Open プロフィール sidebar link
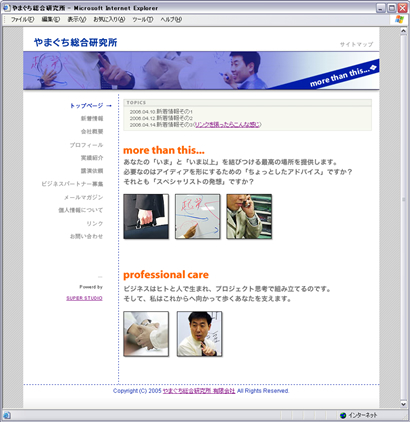This screenshot has width=410, height=422. [86, 145]
